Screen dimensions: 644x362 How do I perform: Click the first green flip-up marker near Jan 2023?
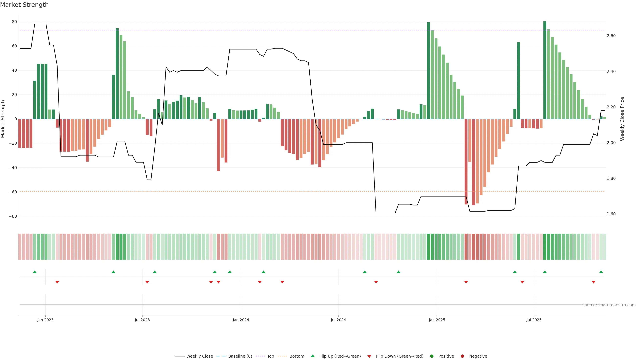(x=35, y=272)
